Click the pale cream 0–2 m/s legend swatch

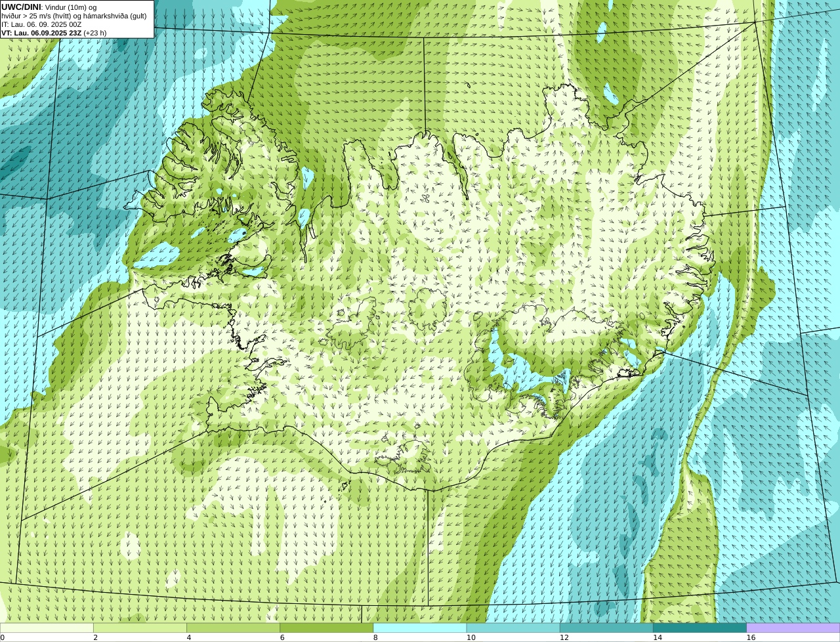[x=47, y=628]
